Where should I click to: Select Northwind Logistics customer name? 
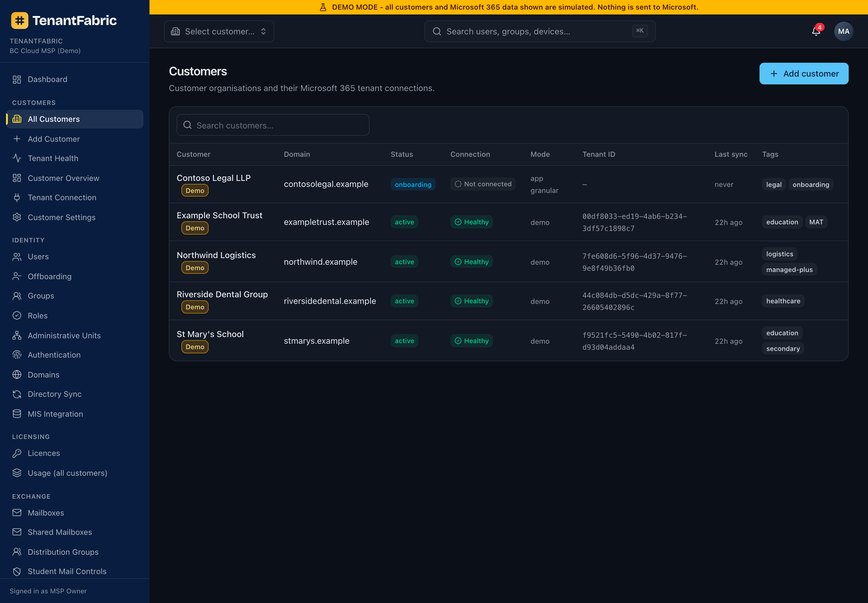pos(216,255)
